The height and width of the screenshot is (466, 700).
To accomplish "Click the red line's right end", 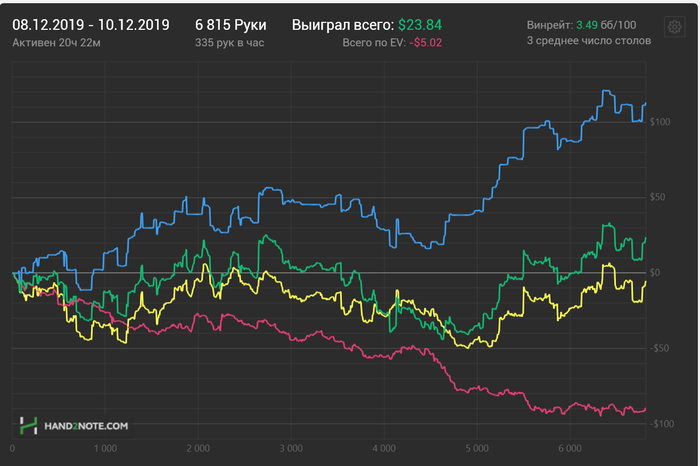I will 645,409.
